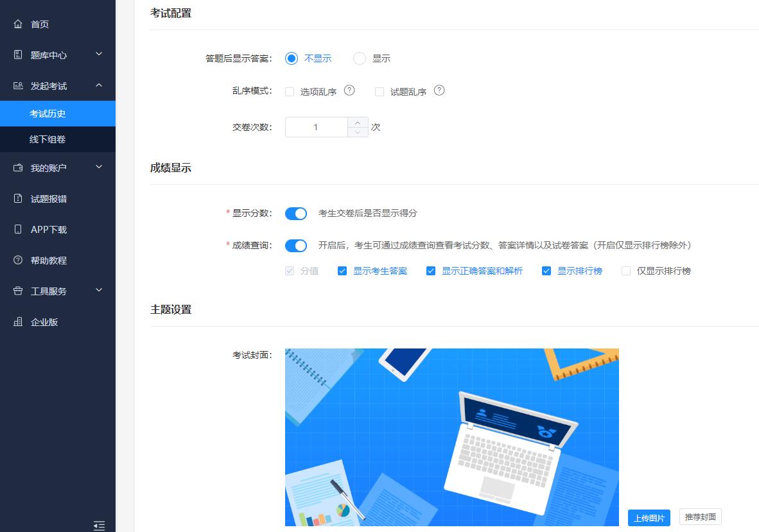Click the 试题报错 document icon

(x=18, y=199)
